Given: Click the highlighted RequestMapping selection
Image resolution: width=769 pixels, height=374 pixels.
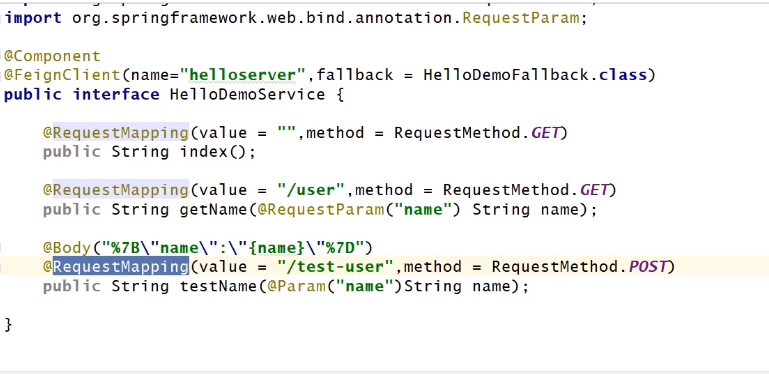Looking at the screenshot, I should pyautogui.click(x=121, y=267).
